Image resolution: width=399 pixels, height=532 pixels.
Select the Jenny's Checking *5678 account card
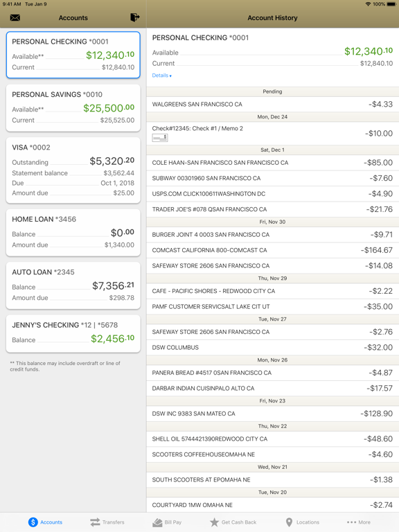coord(73,333)
